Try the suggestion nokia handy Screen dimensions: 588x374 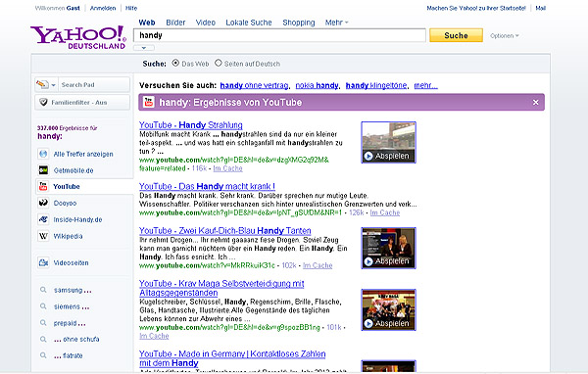pos(317,85)
